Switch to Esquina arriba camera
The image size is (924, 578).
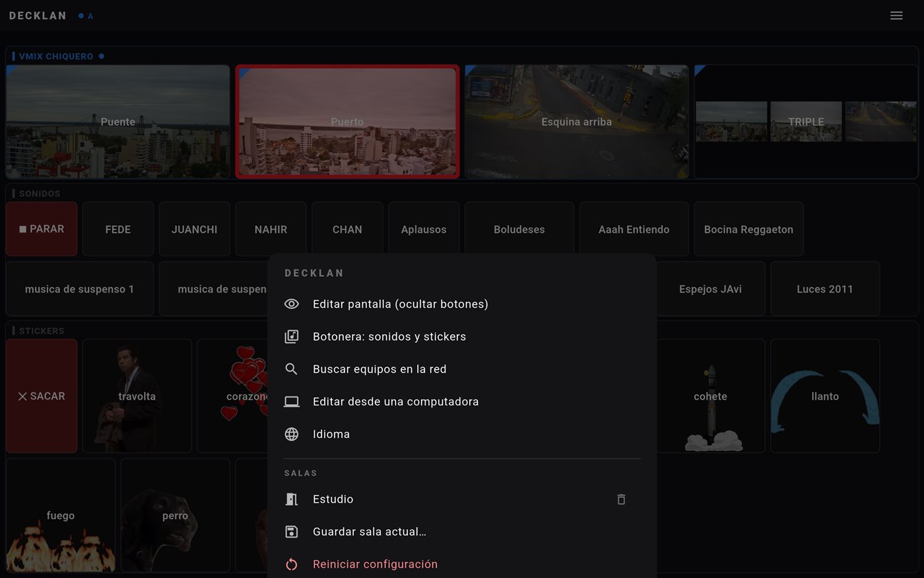pos(577,122)
